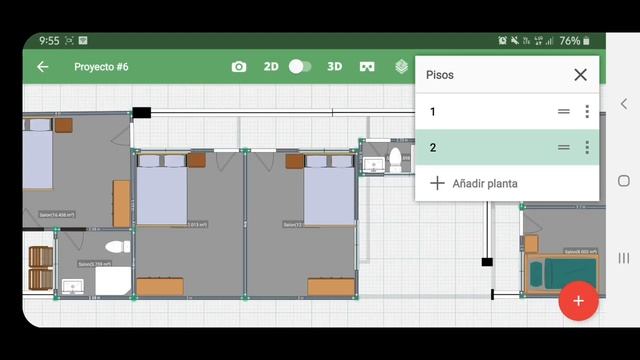Open the camera snapshot tool
Image resolution: width=640 pixels, height=360 pixels.
point(239,67)
